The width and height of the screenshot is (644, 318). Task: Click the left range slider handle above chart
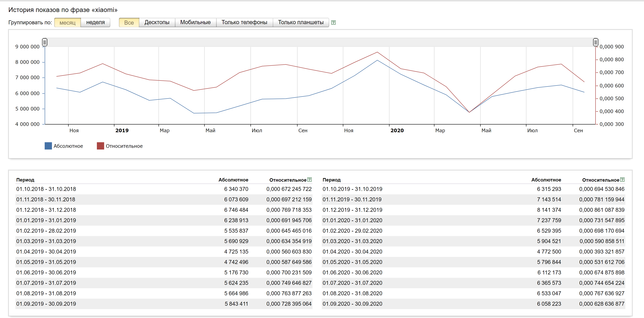(45, 42)
